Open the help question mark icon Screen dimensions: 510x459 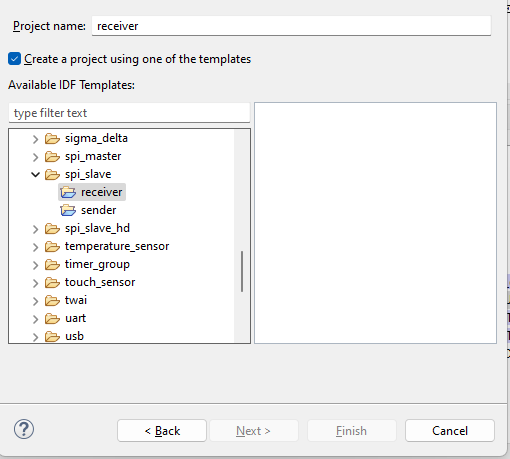pyautogui.click(x=24, y=429)
